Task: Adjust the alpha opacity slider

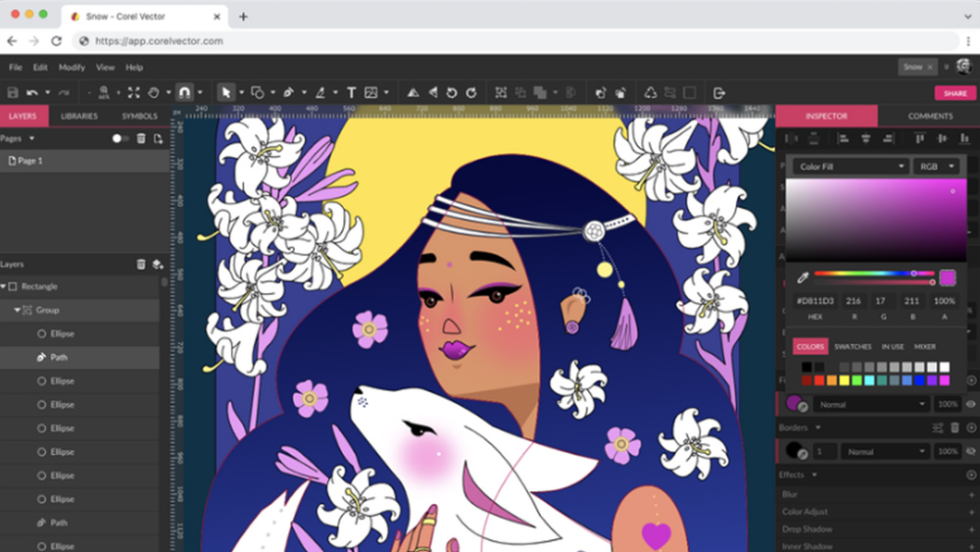Action: click(874, 282)
